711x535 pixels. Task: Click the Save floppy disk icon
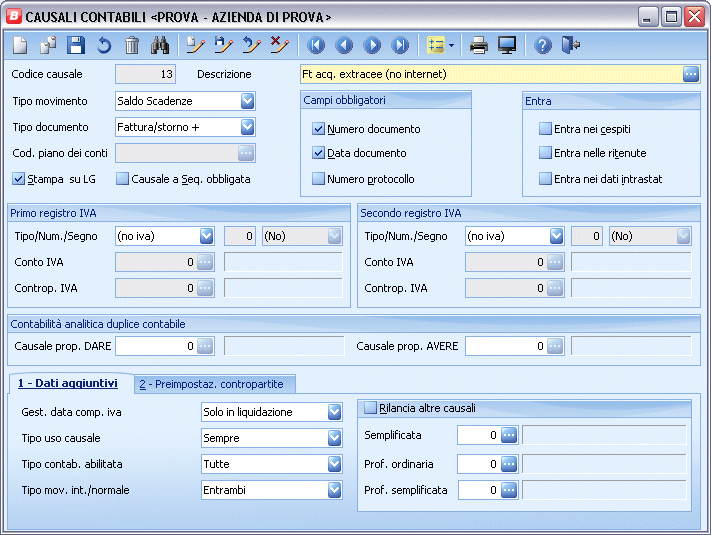[x=76, y=45]
